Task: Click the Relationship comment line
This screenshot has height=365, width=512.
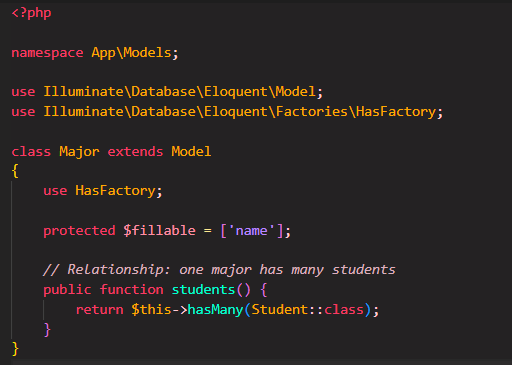Action: click(219, 270)
